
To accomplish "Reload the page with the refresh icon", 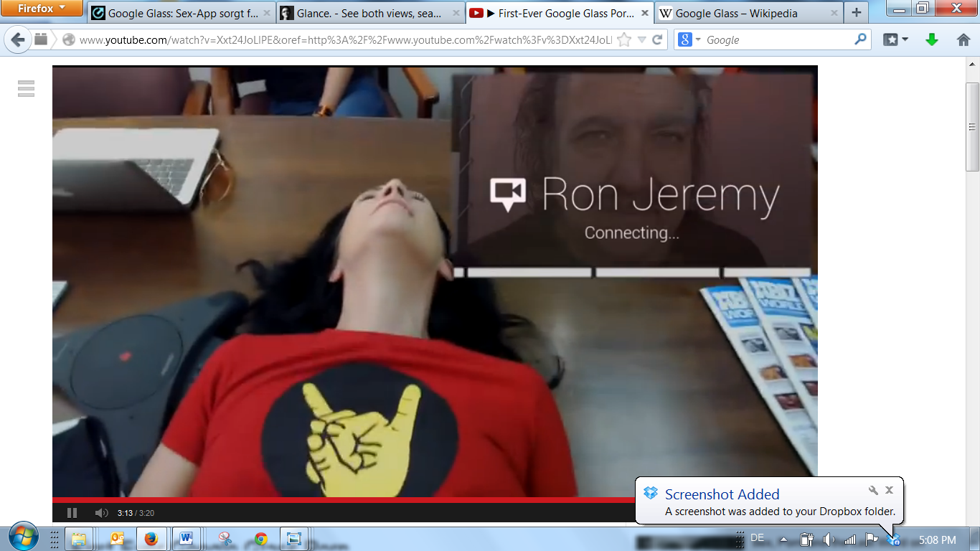I will click(657, 40).
